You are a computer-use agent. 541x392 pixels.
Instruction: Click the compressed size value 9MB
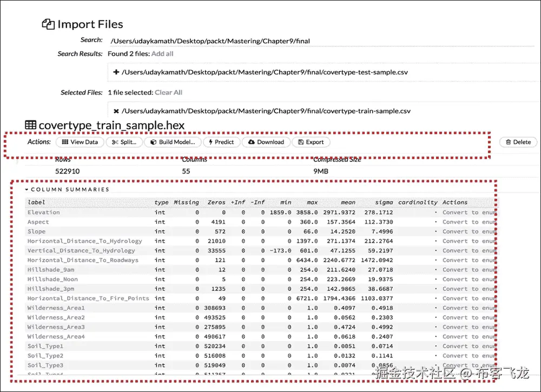coord(321,171)
